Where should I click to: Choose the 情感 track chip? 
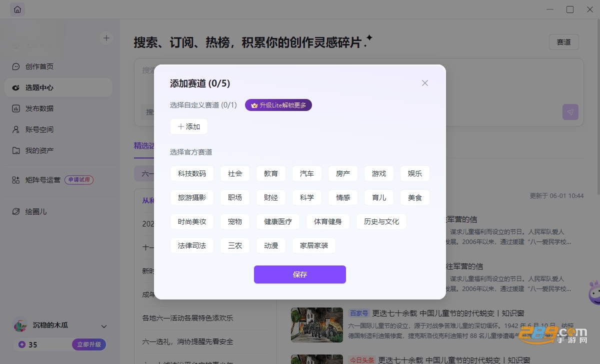coord(343,197)
